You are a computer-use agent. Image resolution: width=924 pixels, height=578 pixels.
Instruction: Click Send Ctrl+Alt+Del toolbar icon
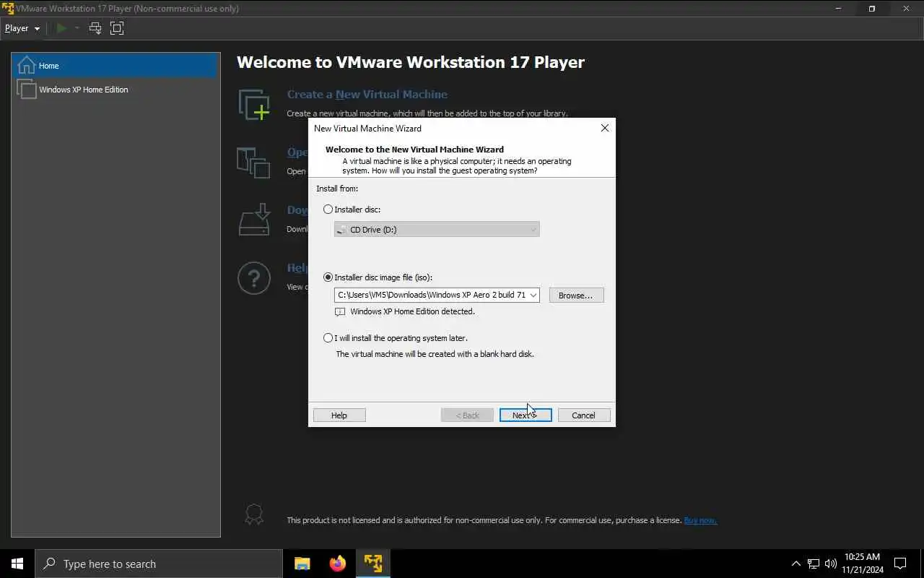[95, 28]
